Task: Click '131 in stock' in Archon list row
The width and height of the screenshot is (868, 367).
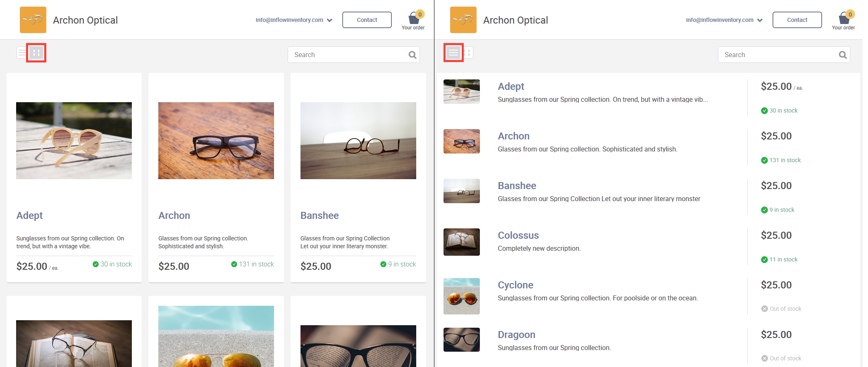Action: coord(781,160)
